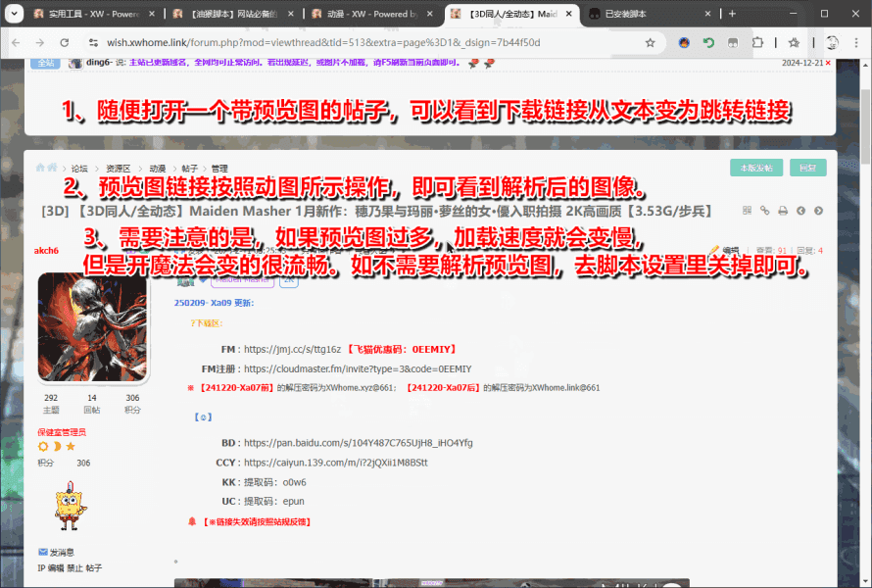
Task: Close the active 【3D同人/全动态】 tab
Action: point(569,14)
